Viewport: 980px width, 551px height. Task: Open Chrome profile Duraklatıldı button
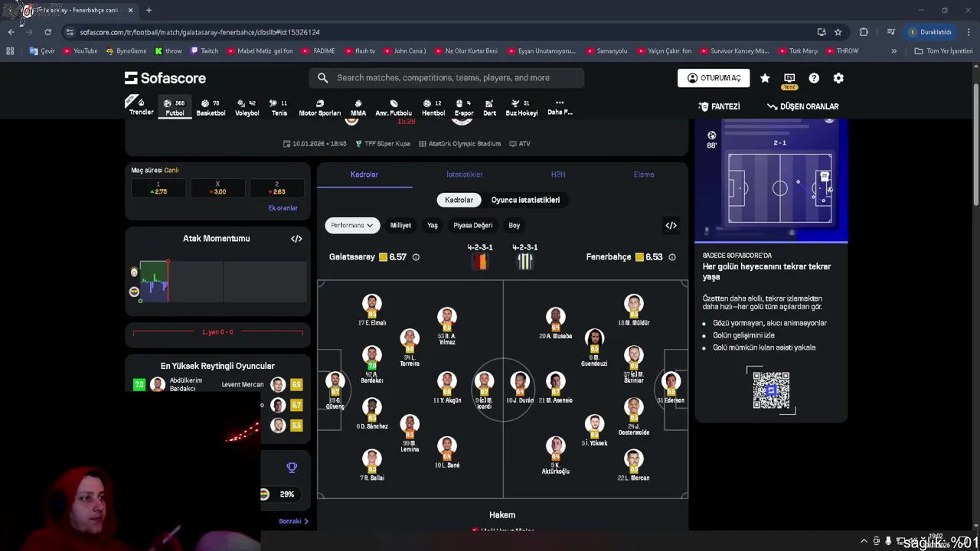click(929, 32)
